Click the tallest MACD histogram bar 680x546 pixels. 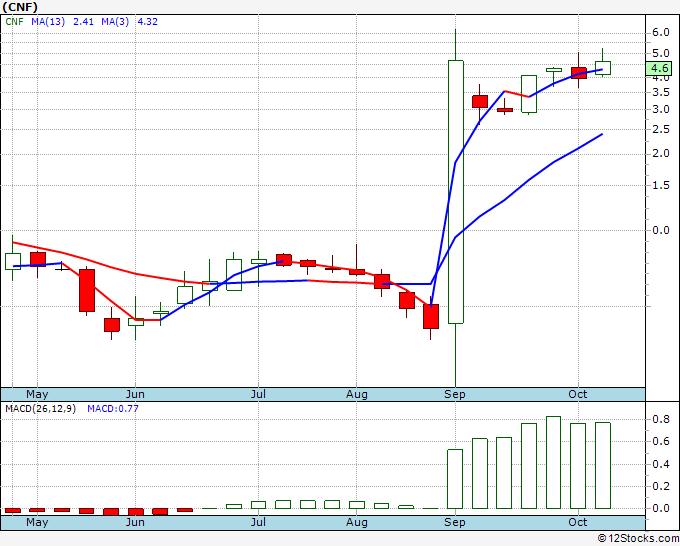pos(553,462)
